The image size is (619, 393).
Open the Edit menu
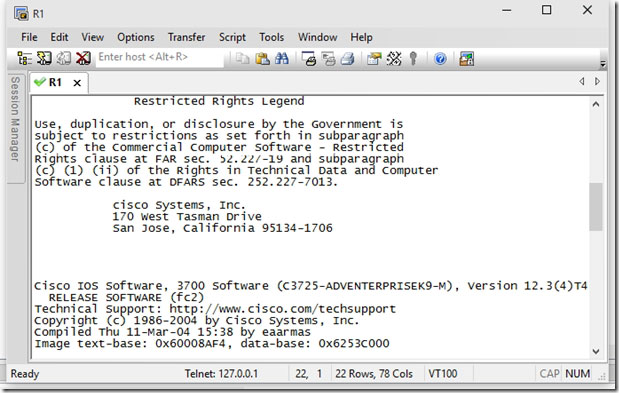coord(59,37)
